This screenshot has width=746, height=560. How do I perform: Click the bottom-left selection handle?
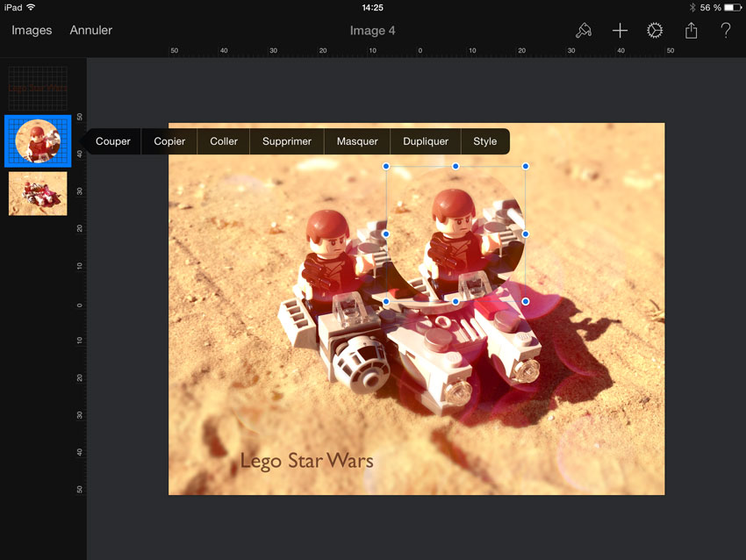pos(386,302)
